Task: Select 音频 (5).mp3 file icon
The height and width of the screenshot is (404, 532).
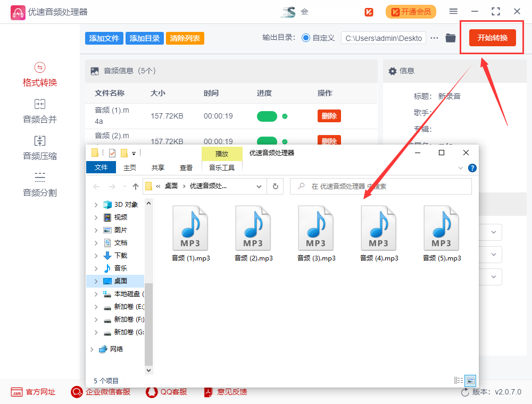Action: [442, 228]
